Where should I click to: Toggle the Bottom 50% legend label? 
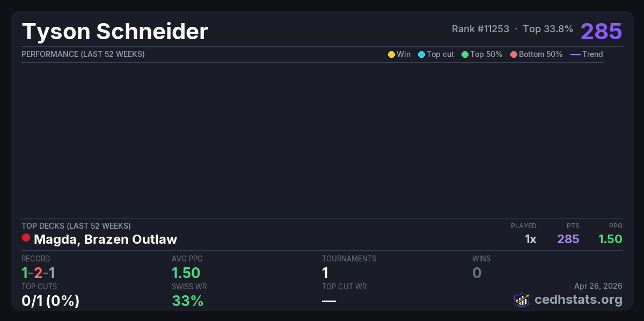point(540,54)
